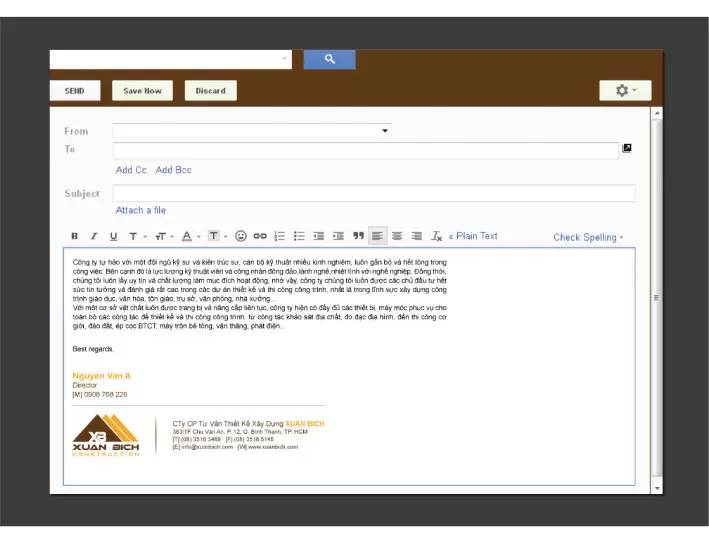Toggle bold formatting in the toolbar
The height and width of the screenshot is (539, 709).
click(74, 237)
